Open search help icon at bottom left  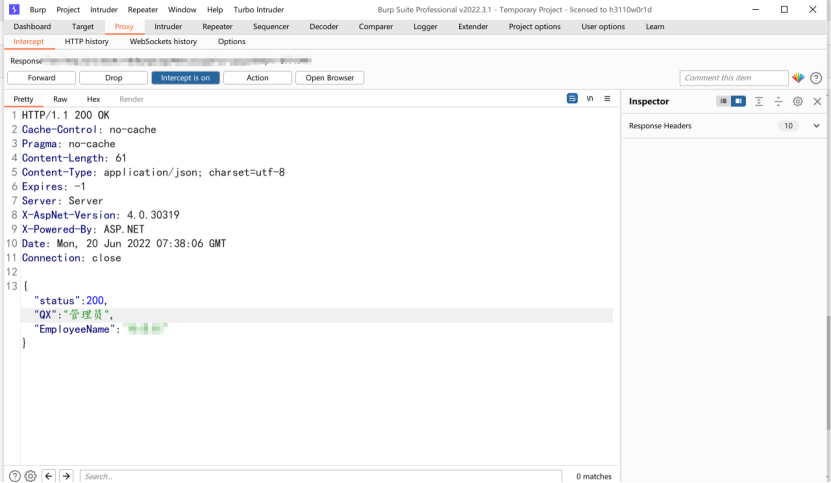point(15,476)
